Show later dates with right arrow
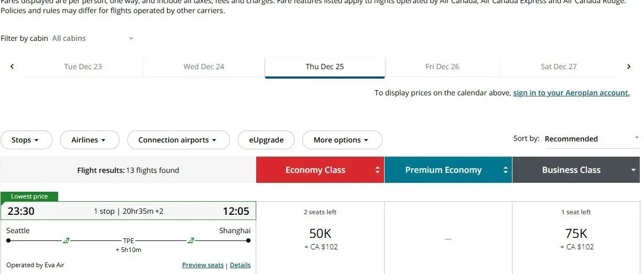644x274 pixels. coord(629,67)
